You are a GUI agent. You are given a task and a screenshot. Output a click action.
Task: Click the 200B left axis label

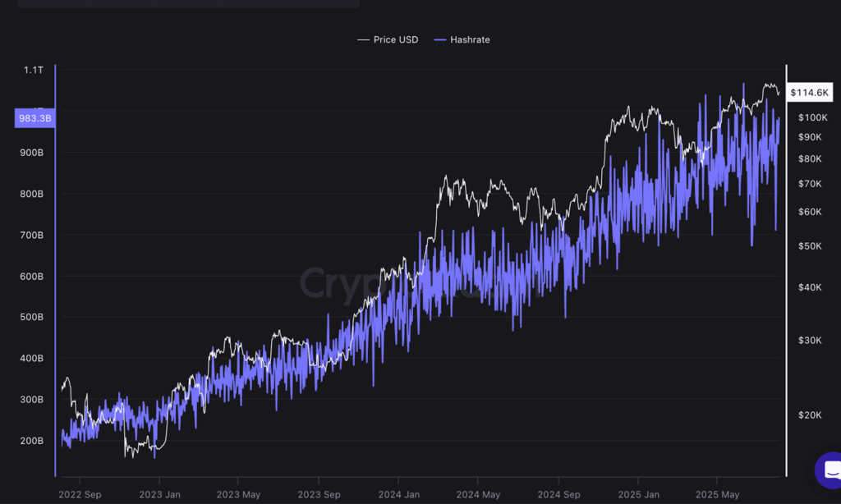[x=32, y=441]
